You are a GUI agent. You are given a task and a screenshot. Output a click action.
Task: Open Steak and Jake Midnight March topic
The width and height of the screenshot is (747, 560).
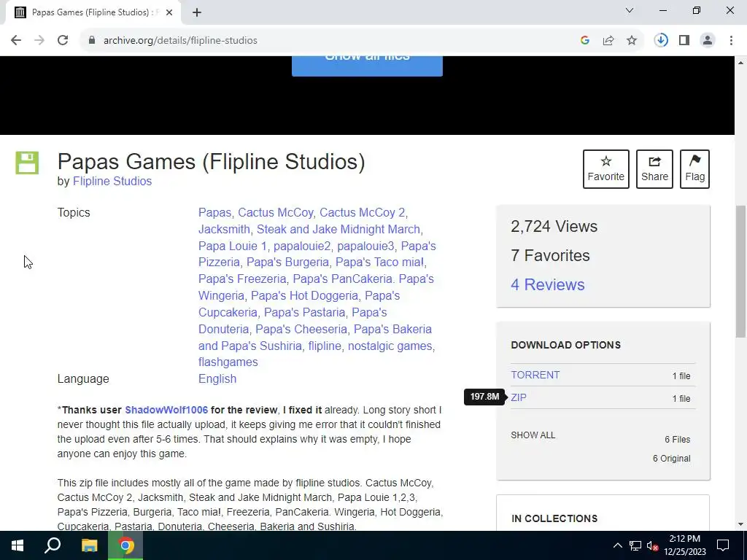(x=338, y=229)
